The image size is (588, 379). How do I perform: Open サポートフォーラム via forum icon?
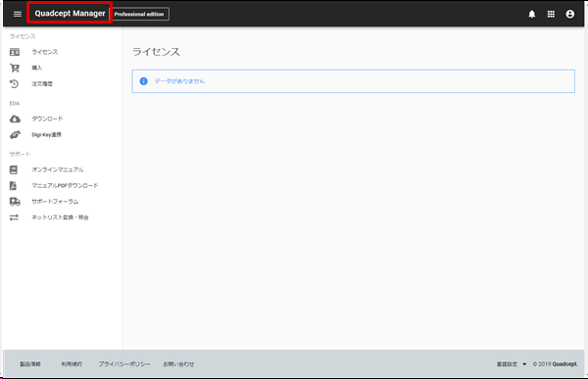tap(15, 202)
